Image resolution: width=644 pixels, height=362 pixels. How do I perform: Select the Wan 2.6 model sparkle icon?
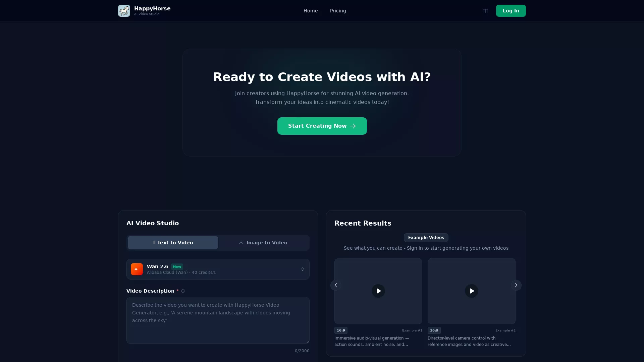coord(136,269)
